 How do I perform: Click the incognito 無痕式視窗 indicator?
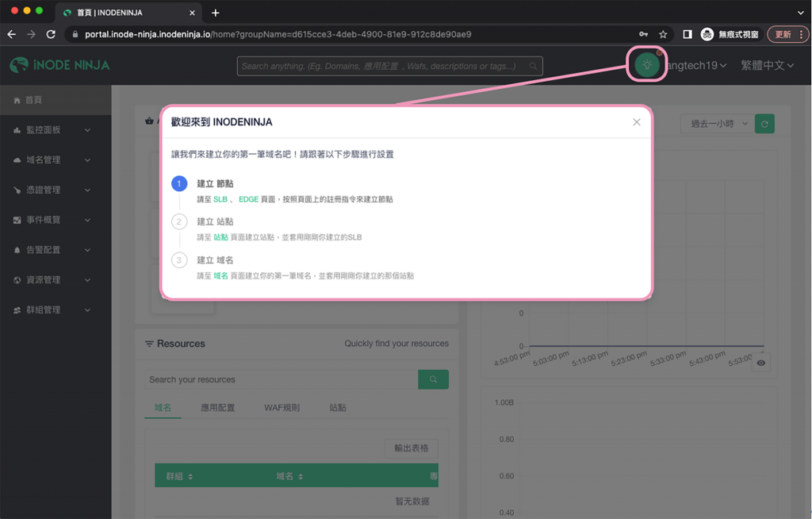730,34
